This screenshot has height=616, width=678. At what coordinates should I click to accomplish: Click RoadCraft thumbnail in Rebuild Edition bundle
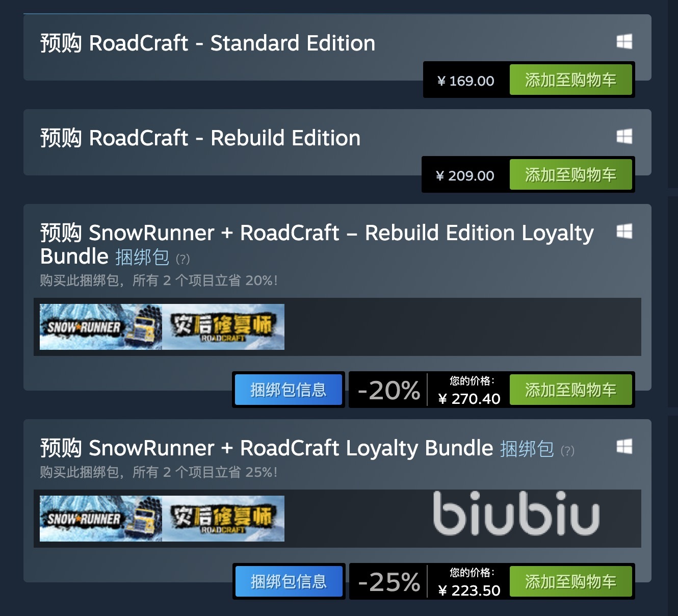[223, 327]
